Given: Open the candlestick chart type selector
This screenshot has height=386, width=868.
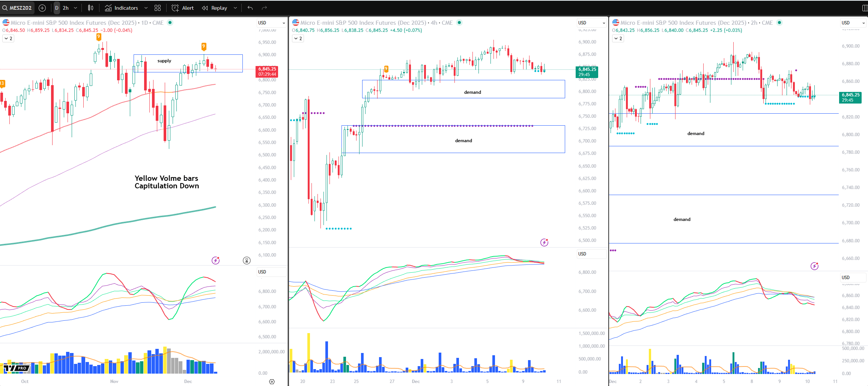Looking at the screenshot, I should coord(90,8).
